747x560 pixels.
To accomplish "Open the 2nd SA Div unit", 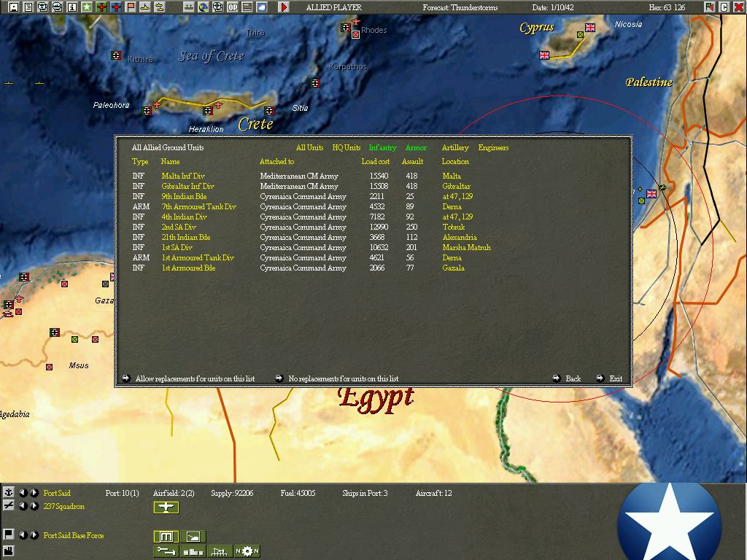I will tap(179, 227).
